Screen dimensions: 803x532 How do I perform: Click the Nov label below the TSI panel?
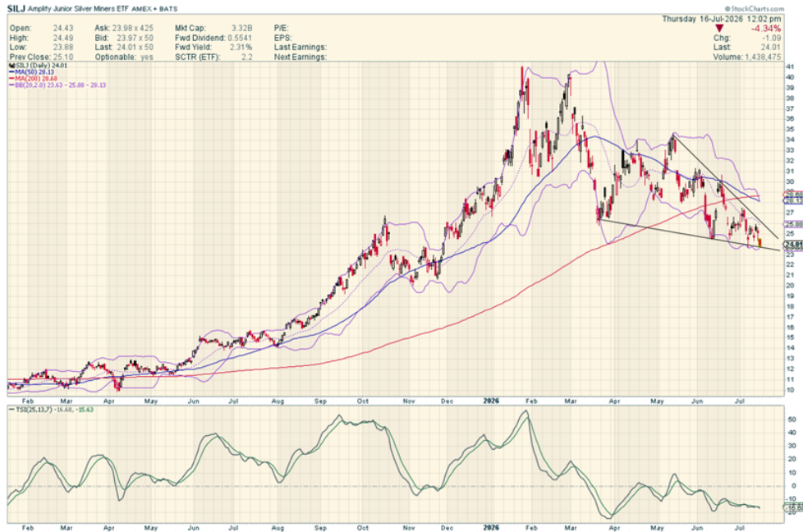[409, 527]
